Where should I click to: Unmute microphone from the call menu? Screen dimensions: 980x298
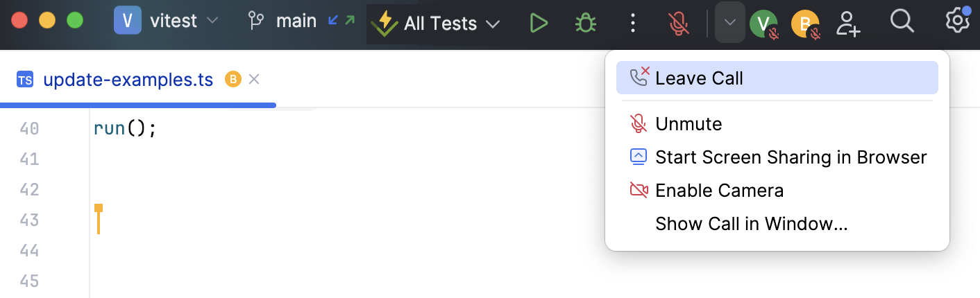(x=688, y=124)
